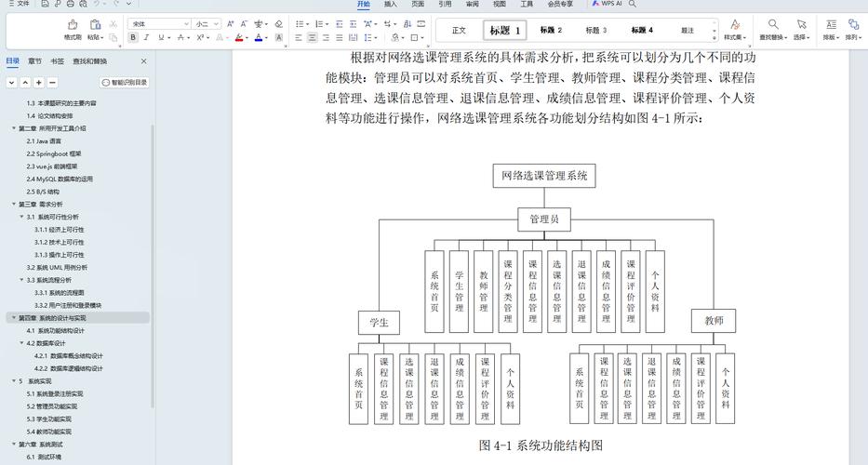The width and height of the screenshot is (868, 465).
Task: Click the text effect A color button
Action: 220,37
